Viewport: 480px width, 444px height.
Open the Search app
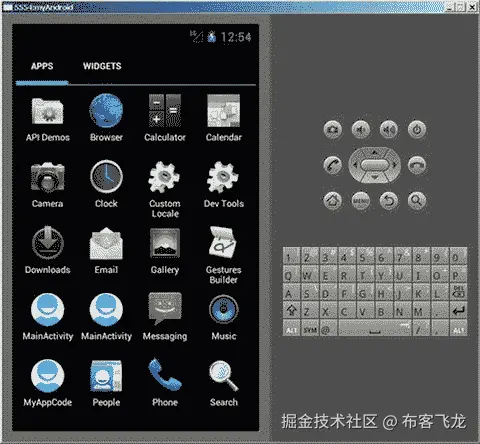click(x=224, y=383)
